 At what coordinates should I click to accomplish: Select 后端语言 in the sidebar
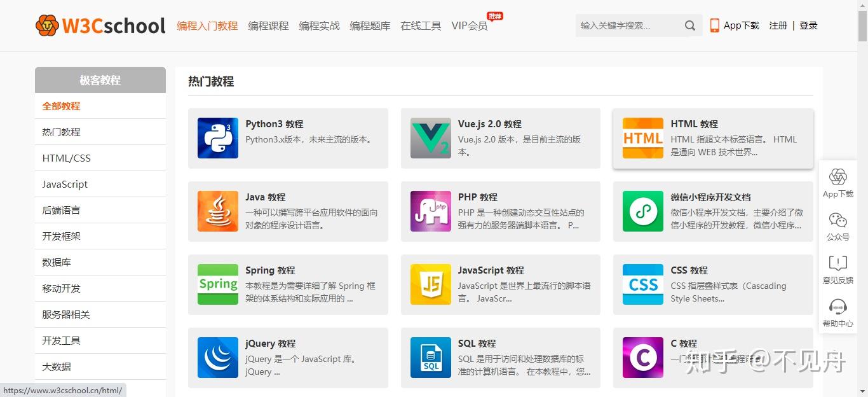pos(100,211)
